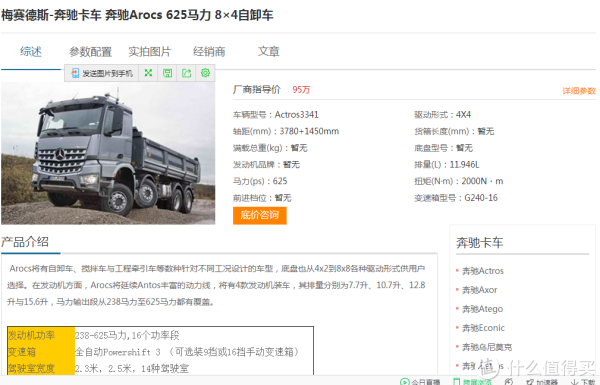This screenshot has width=600, height=385.
Task: Open the 文章 tab
Action: [269, 51]
